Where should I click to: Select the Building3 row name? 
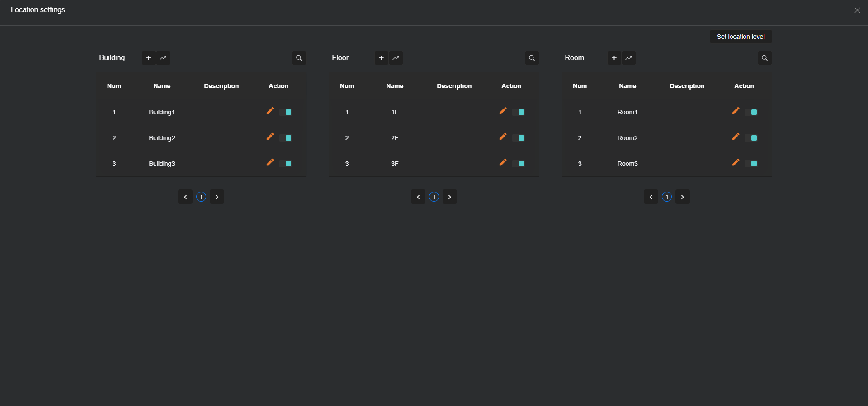click(162, 164)
